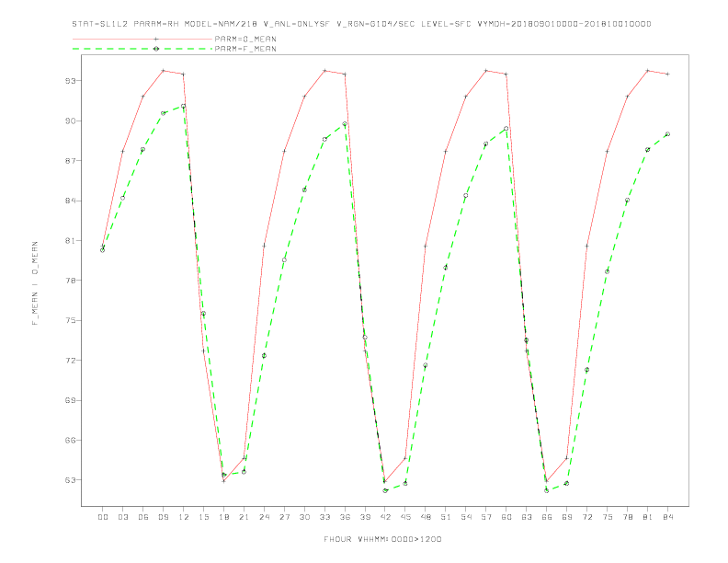Click the x-axis tick label 54

click(466, 517)
